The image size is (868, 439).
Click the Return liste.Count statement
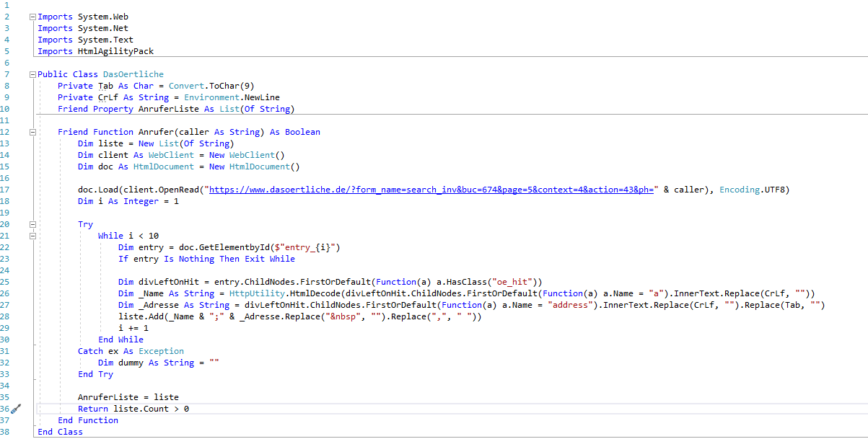(130, 408)
